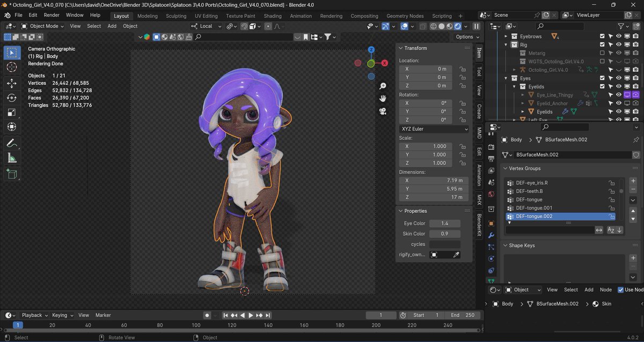
Task: Open the Output properties tab
Action: tap(491, 159)
